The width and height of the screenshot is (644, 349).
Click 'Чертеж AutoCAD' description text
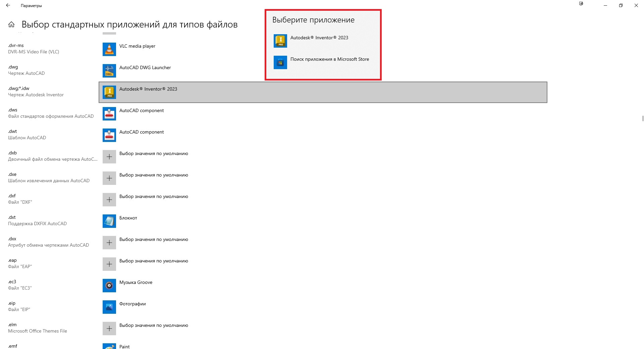point(26,73)
